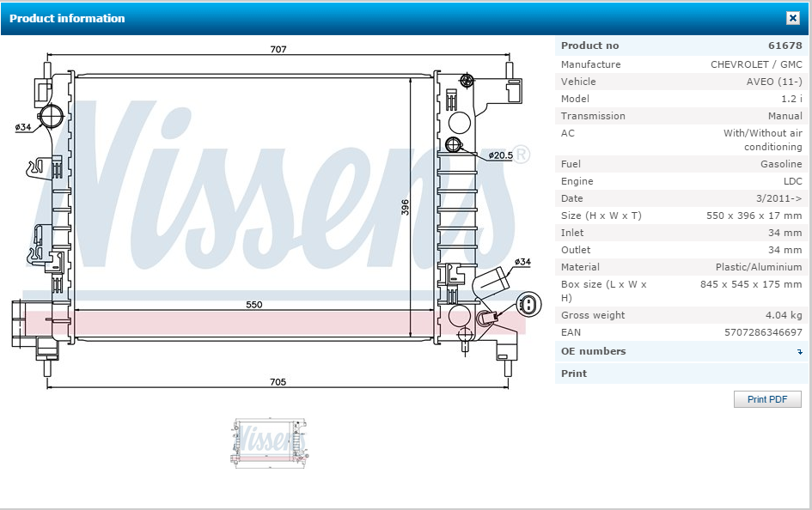Click the Inlet row label
The image size is (812, 510).
point(572,233)
